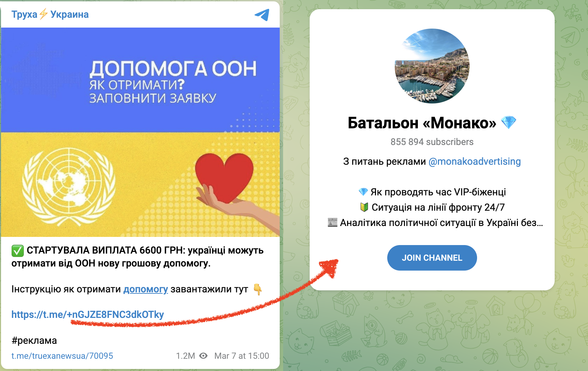
Task: Click the diamond emoji beside channel name
Action: (x=509, y=123)
